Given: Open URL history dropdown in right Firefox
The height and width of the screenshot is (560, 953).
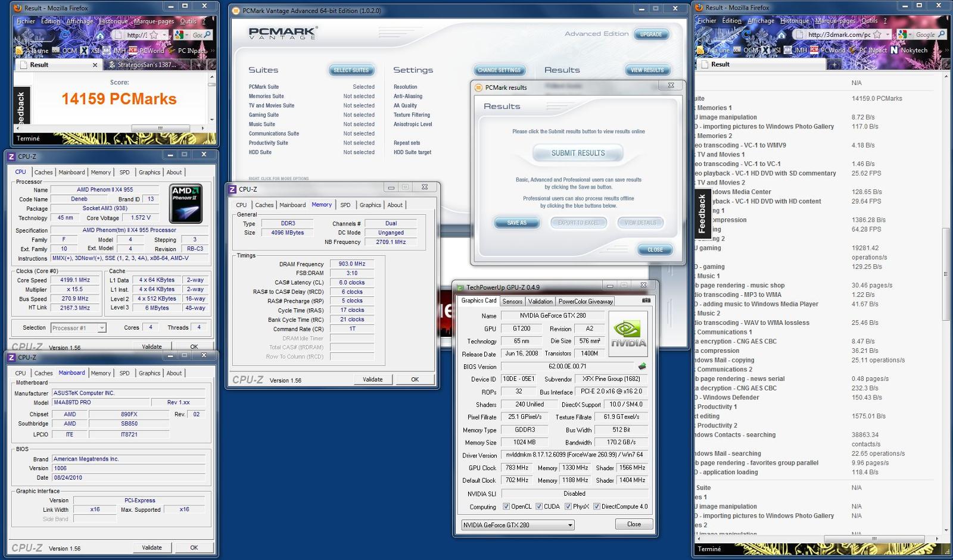Looking at the screenshot, I should (x=887, y=35).
